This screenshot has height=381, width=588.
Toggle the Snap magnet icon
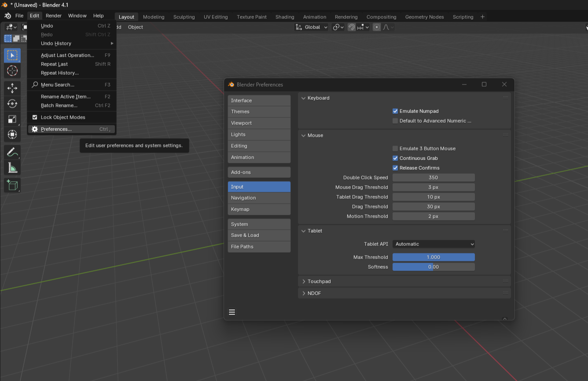[352, 27]
